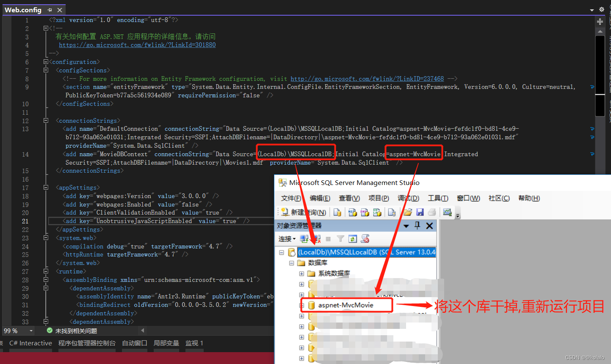Open 查看(V) menu in SSMS
This screenshot has height=364, width=611.
pos(349,198)
